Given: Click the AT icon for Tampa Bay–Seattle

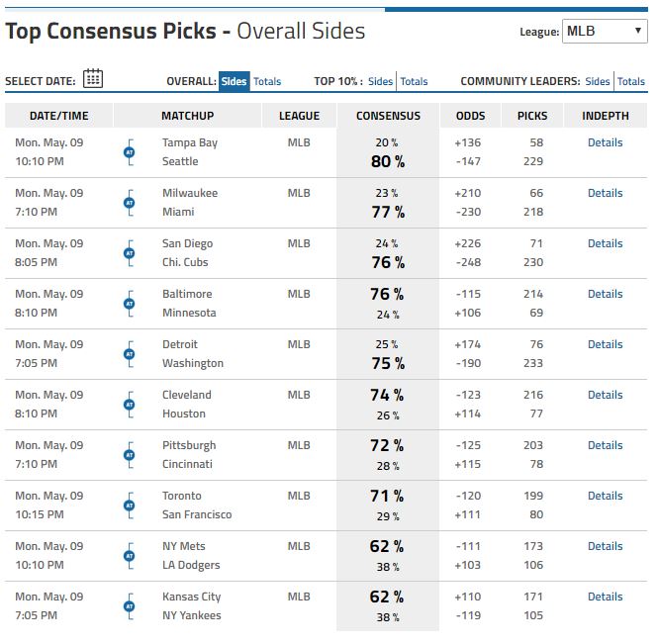Looking at the screenshot, I should pyautogui.click(x=129, y=152).
